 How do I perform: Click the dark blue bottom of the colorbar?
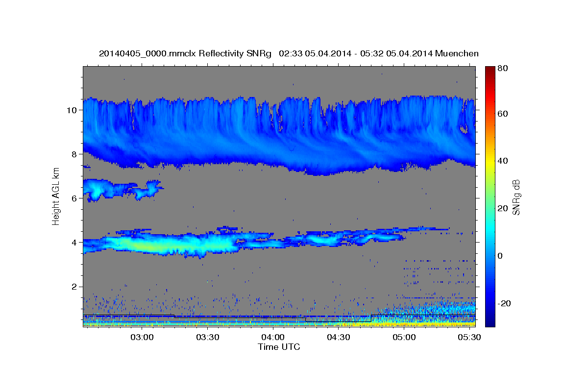click(x=490, y=321)
